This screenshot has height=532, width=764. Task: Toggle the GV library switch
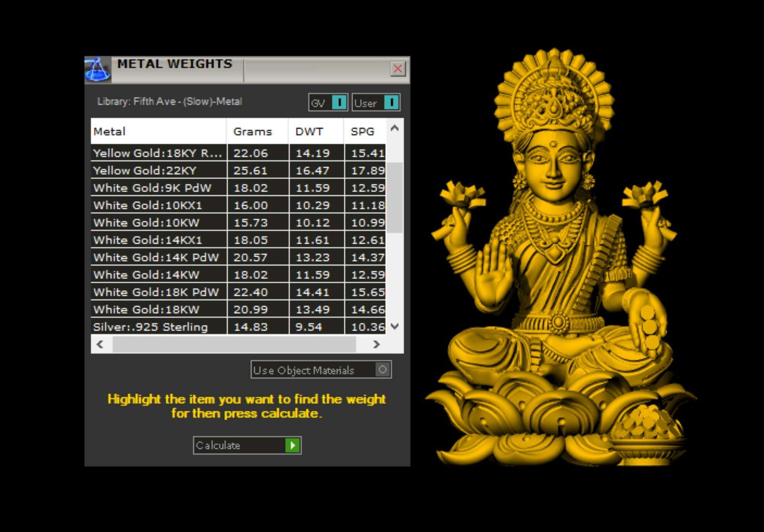(x=339, y=103)
